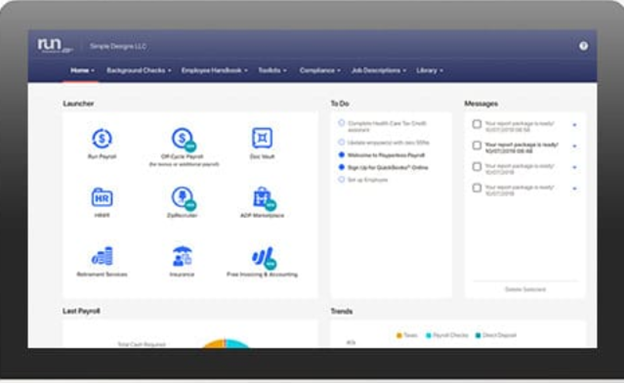The width and height of the screenshot is (624, 383).
Task: Open the Run Payroll launcher icon
Action: (102, 139)
